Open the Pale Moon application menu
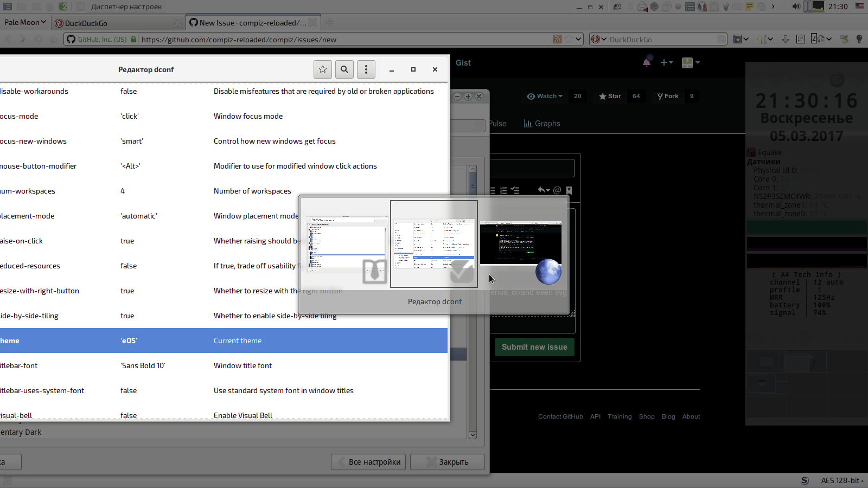This screenshot has height=488, width=868. pos(25,22)
